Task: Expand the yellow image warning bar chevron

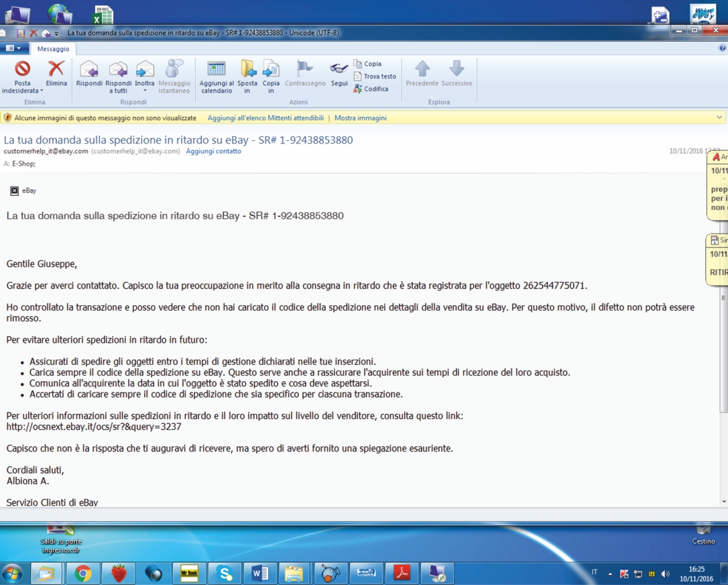Action: [x=719, y=117]
